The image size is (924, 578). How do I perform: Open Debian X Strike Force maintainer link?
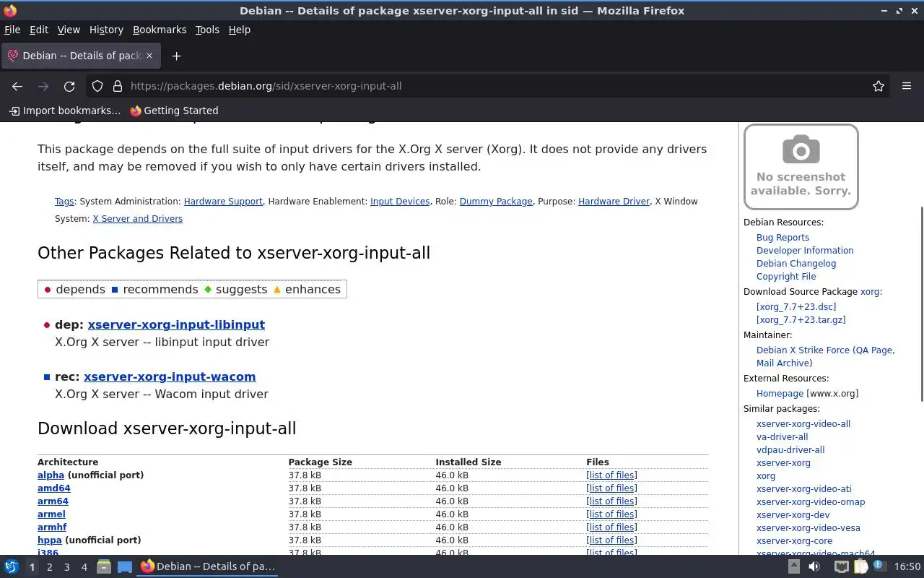pyautogui.click(x=803, y=350)
